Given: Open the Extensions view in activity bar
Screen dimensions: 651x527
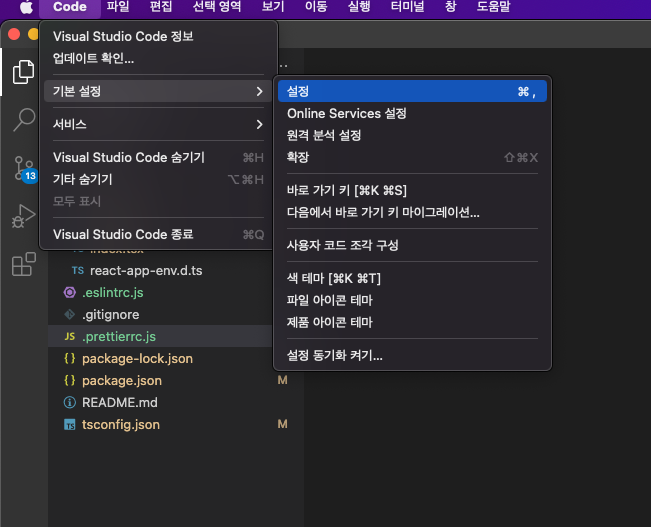Looking at the screenshot, I should [x=24, y=264].
